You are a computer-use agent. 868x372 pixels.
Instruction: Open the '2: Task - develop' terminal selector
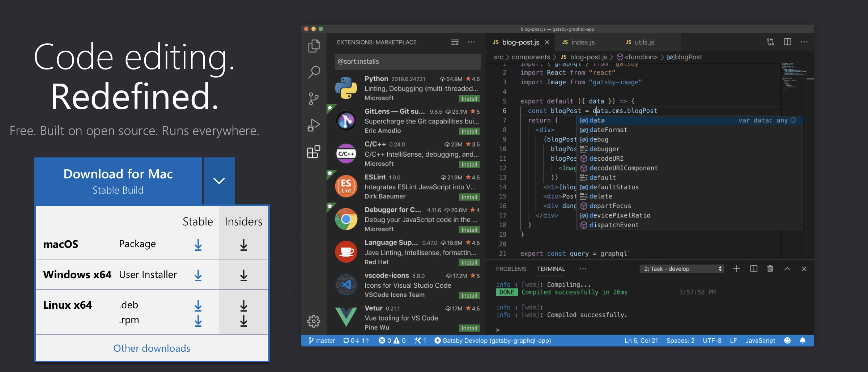[x=682, y=269]
